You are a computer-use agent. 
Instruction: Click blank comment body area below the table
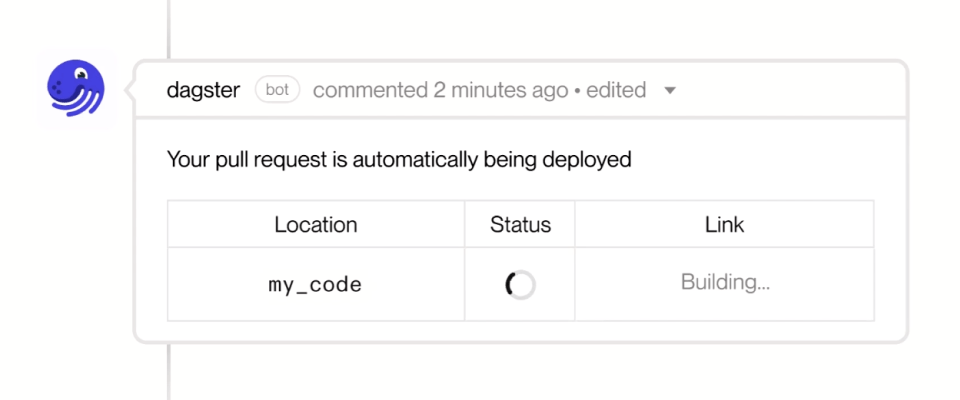(520, 332)
